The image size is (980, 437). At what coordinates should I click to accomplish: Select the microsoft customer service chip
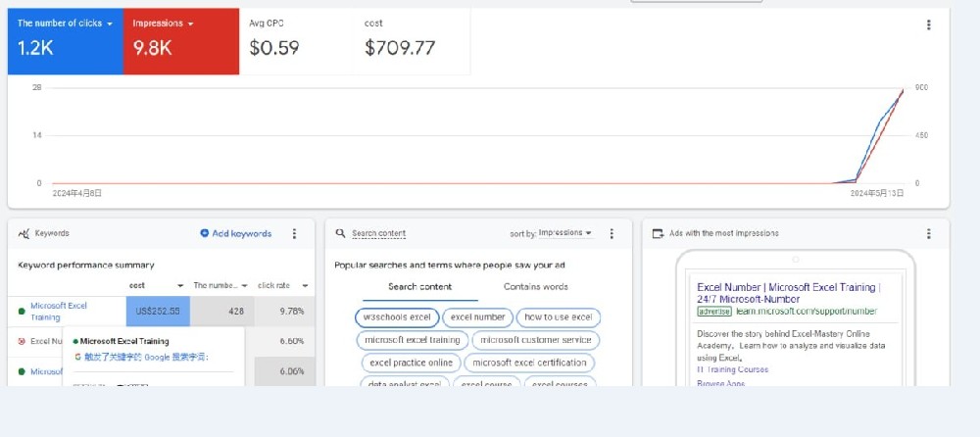click(536, 340)
